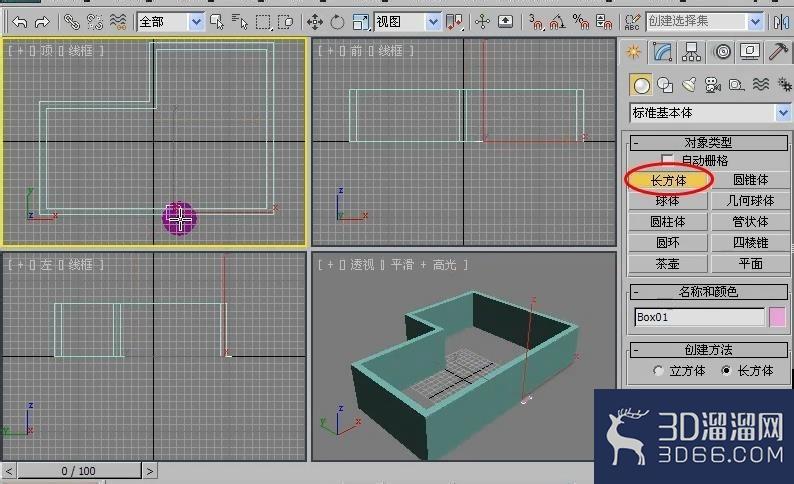Click the 长方体 box button
Viewport: 794px width, 484px height.
point(668,180)
